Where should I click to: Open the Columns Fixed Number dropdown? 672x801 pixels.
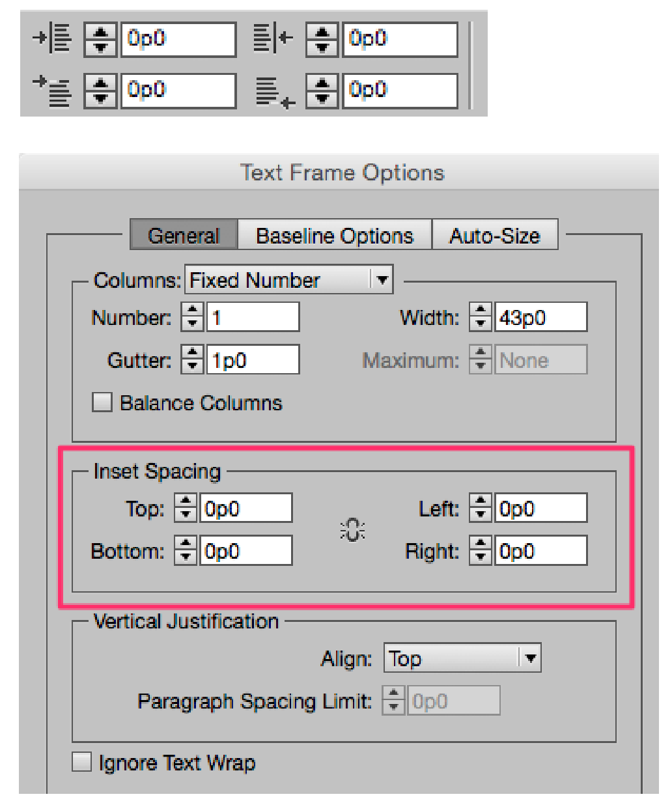[x=289, y=280]
